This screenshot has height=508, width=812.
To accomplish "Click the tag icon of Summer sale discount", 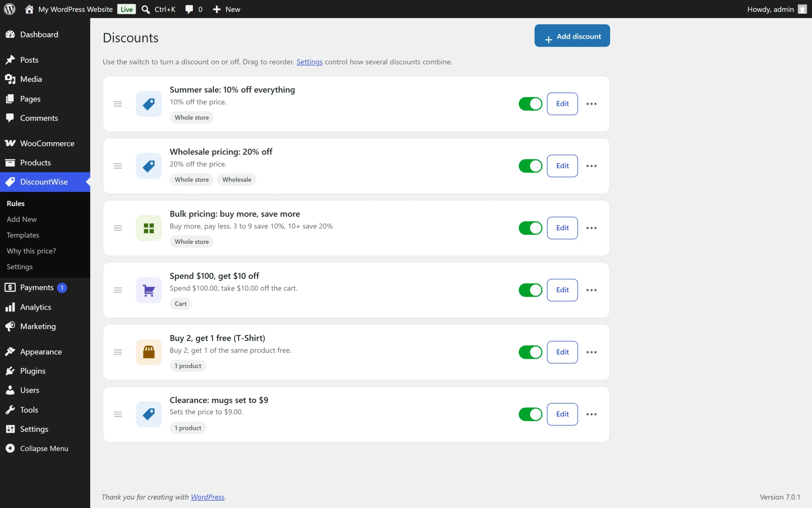I will pyautogui.click(x=149, y=104).
